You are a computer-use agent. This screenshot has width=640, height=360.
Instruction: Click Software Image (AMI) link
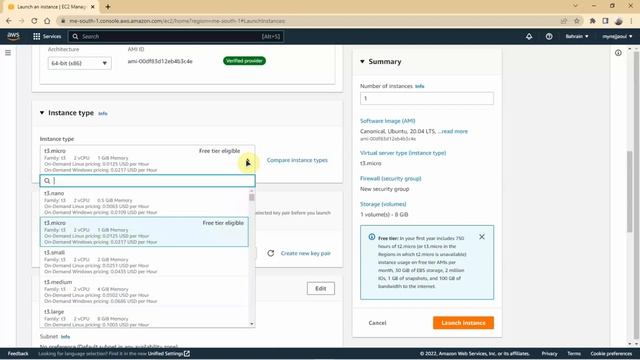[387, 121]
